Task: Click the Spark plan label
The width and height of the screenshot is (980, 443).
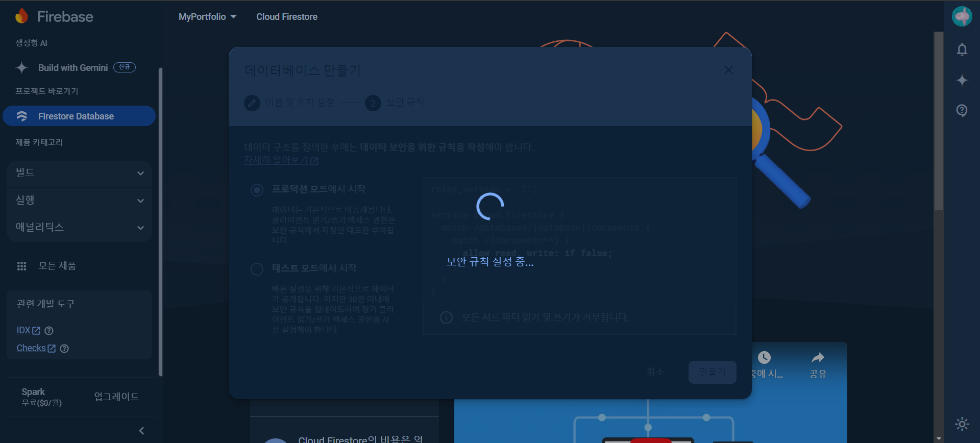Action: point(33,392)
